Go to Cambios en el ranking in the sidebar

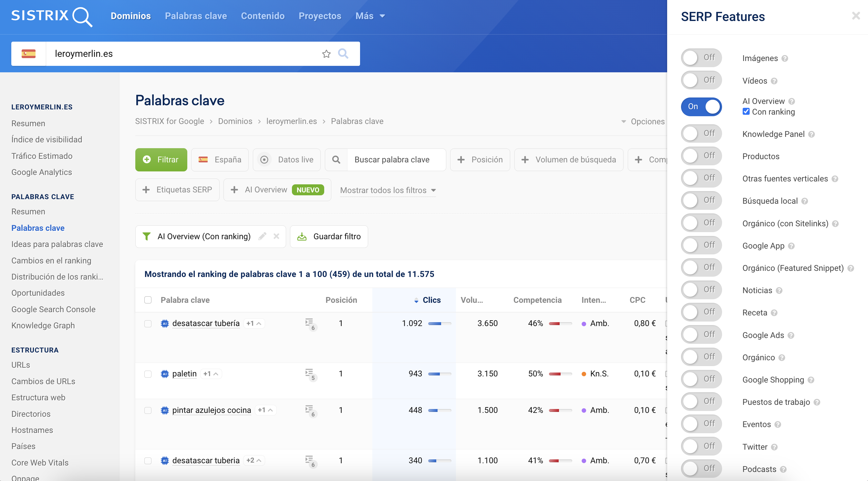click(x=51, y=261)
